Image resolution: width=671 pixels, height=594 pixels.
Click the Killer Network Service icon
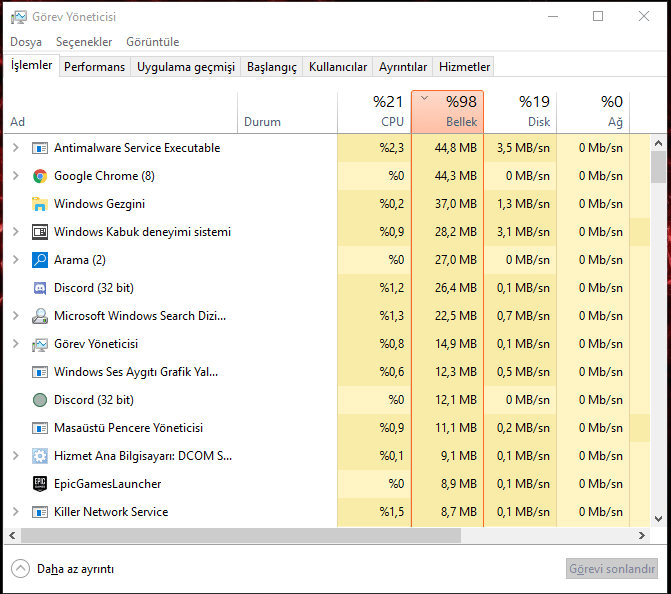coord(40,512)
